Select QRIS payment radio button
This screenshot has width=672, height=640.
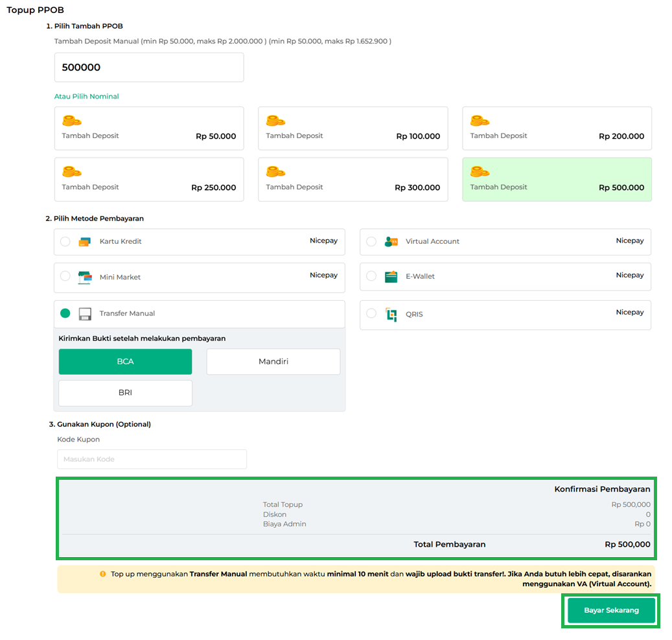(371, 314)
